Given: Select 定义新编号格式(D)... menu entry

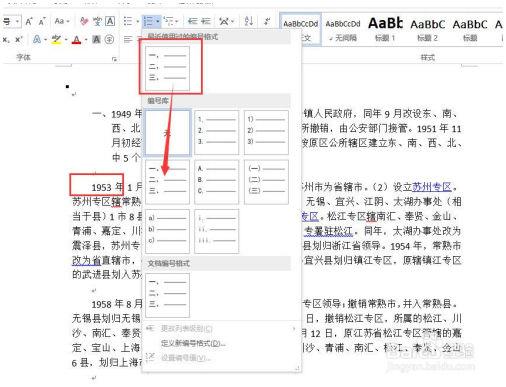Looking at the screenshot, I should coord(193,343).
